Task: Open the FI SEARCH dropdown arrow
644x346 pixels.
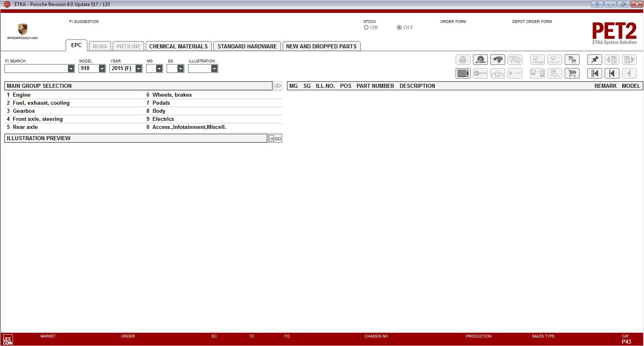Action: click(x=71, y=69)
